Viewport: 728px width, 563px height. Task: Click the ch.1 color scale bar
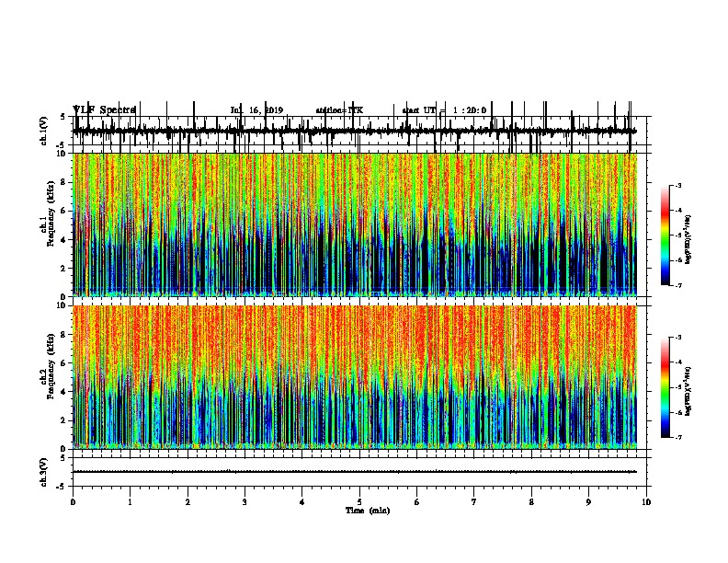[x=665, y=236]
